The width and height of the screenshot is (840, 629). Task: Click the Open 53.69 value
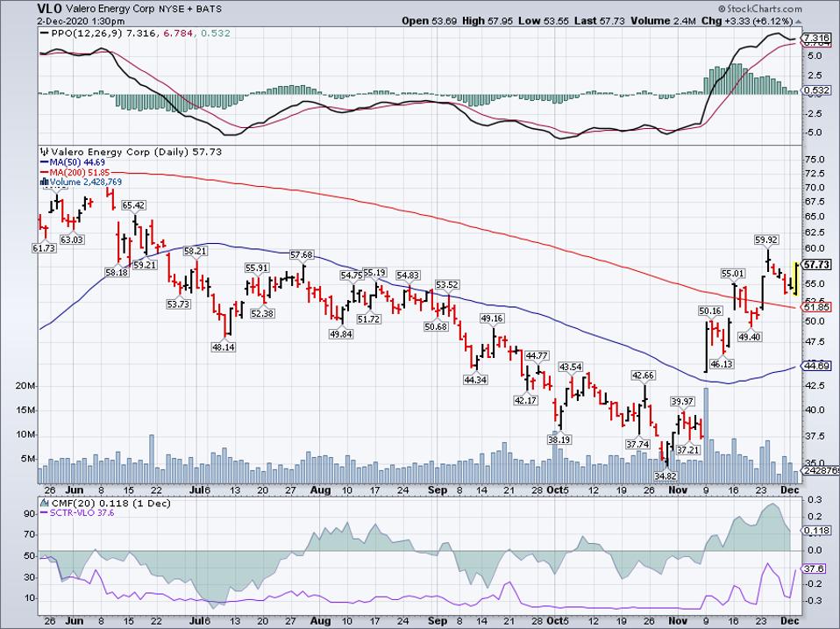[x=430, y=21]
